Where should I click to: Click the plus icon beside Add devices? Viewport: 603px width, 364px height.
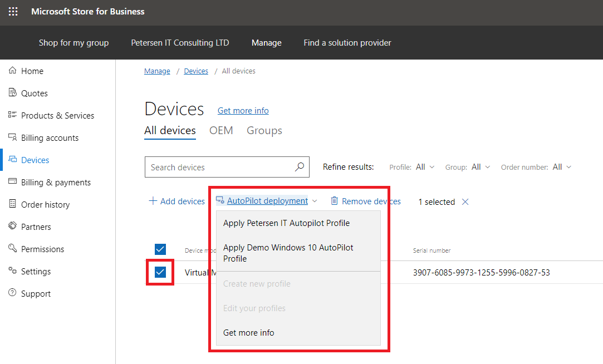pos(153,200)
